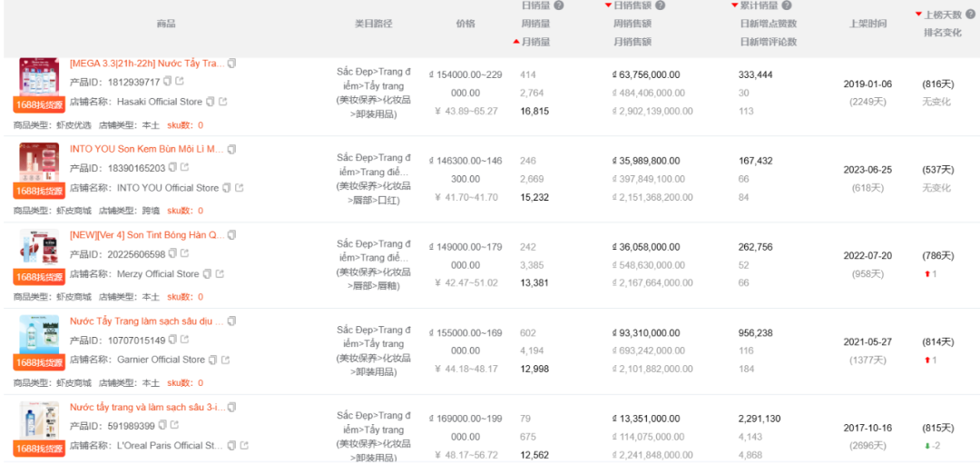The width and height of the screenshot is (980, 464).
Task: Copy the Garnier Nước Tẩy Trang product title
Action: tap(232, 321)
